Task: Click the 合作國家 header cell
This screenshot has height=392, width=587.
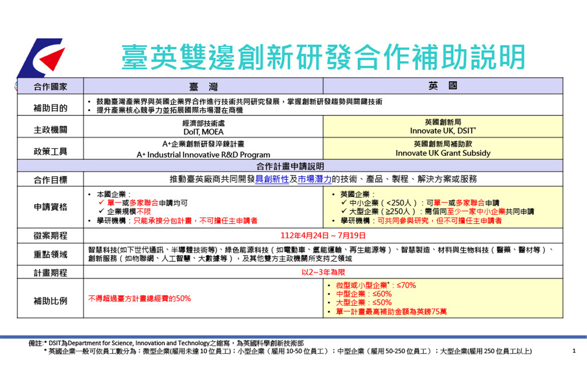Action: click(50, 87)
